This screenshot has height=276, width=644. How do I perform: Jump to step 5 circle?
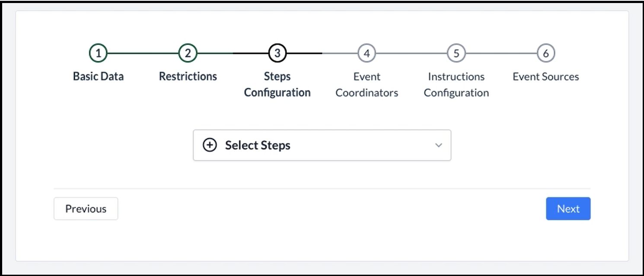tap(456, 53)
